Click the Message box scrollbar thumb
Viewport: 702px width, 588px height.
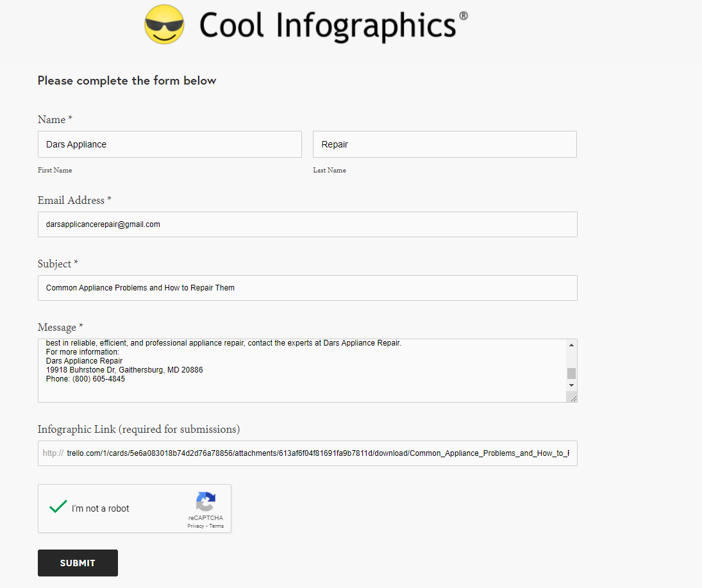(x=571, y=373)
